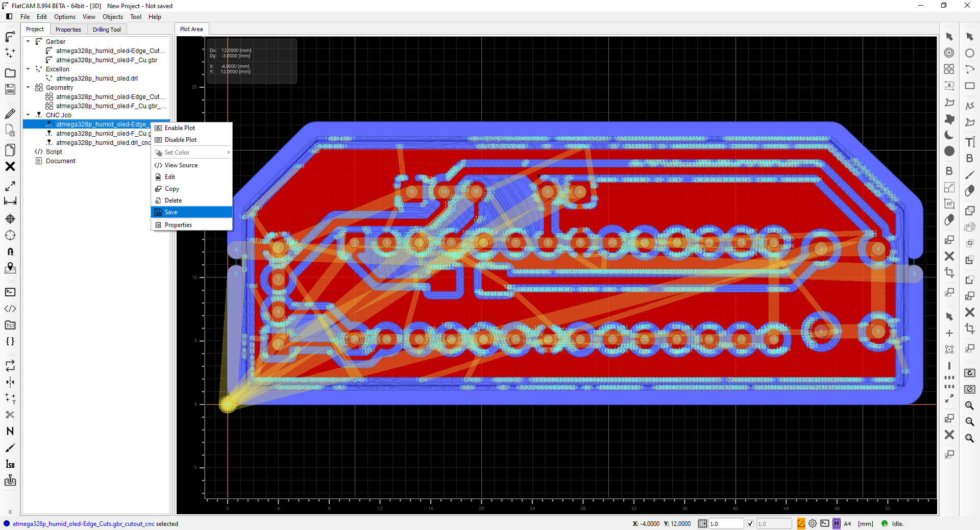
Task: Open the Isolation tool Iso icon
Action: click(x=10, y=464)
